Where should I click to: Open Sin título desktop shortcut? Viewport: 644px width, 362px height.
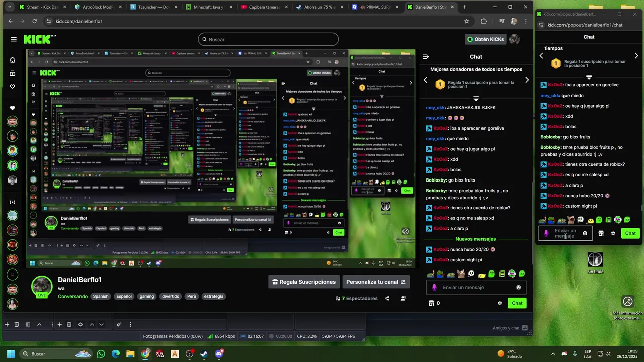(595, 263)
